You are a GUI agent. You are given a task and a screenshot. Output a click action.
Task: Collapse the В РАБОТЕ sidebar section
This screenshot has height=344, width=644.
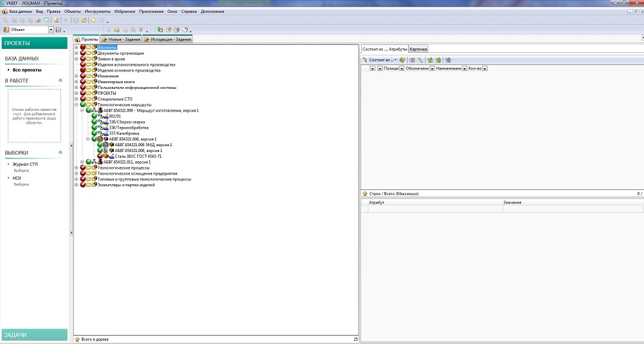click(61, 81)
